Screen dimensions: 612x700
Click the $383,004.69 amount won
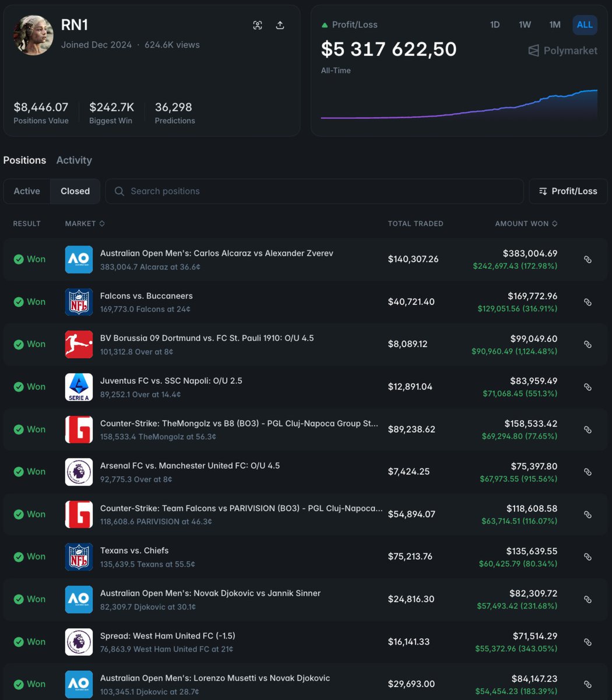point(530,253)
